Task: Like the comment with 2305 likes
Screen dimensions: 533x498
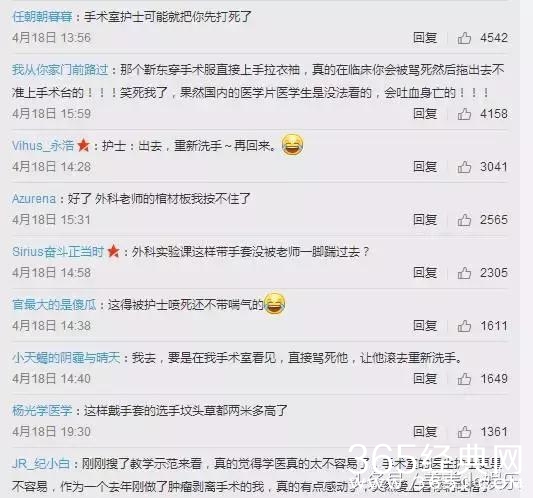Action: (x=464, y=273)
